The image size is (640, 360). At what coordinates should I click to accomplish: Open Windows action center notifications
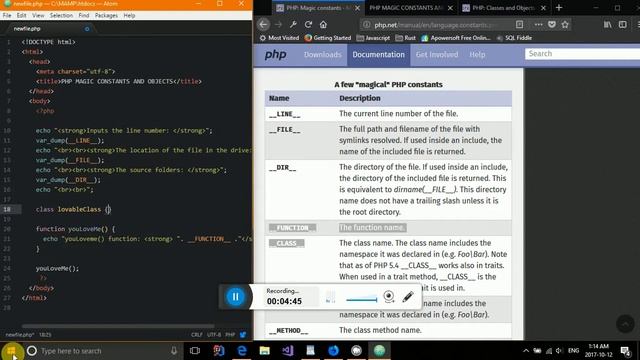(x=625, y=351)
